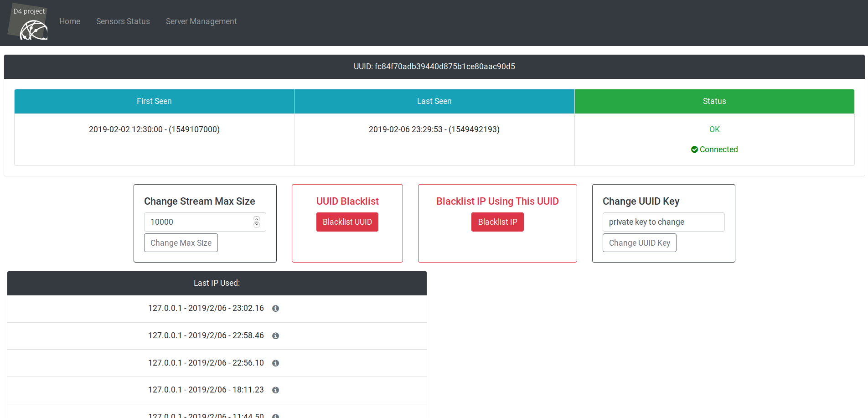
Task: Click the D4 project logo
Action: click(28, 23)
